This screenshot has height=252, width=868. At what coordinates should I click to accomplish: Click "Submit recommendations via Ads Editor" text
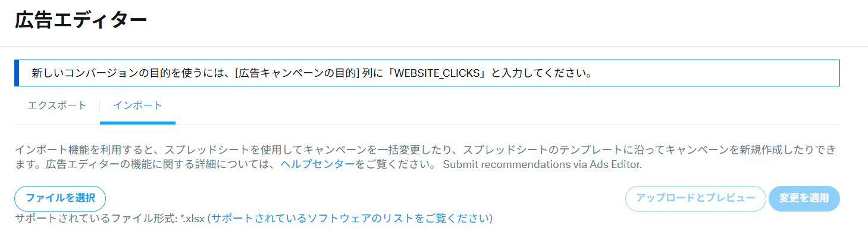tap(542, 164)
